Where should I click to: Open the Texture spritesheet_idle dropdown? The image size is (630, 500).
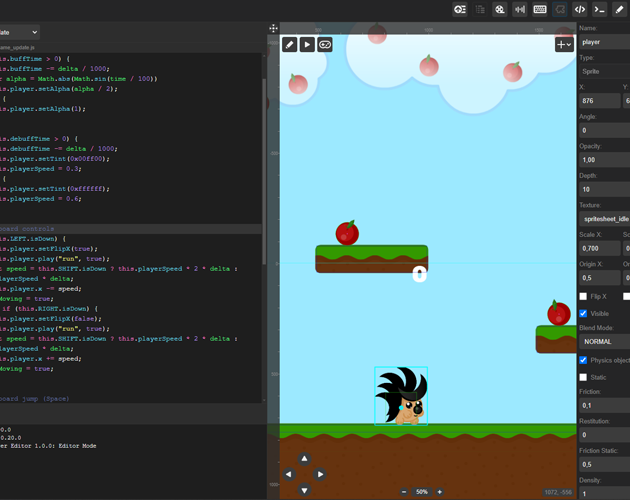point(605,219)
